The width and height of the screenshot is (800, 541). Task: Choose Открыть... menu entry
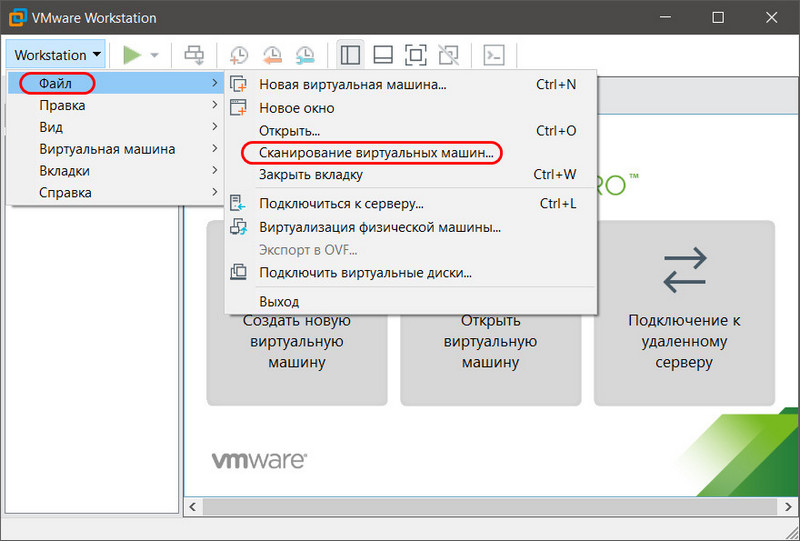(x=411, y=131)
